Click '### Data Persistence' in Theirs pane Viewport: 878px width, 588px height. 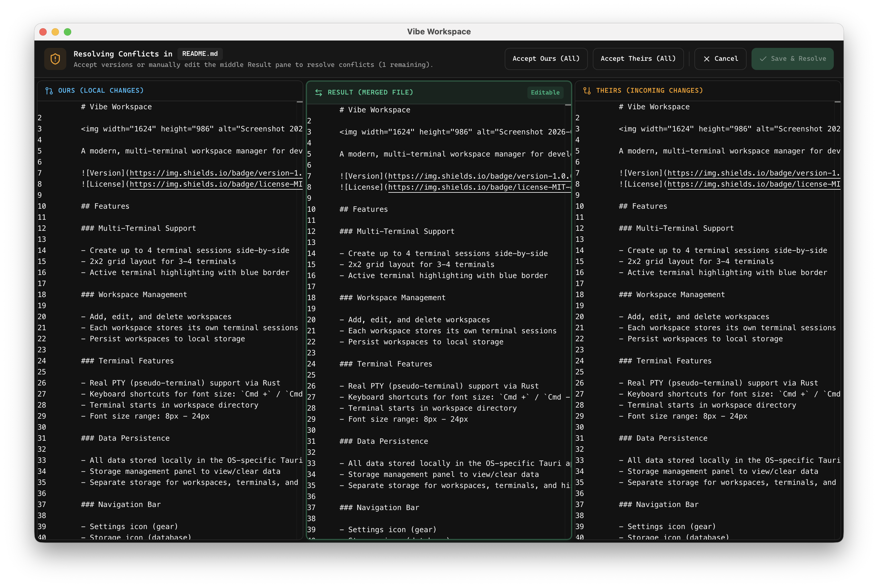[x=663, y=438]
